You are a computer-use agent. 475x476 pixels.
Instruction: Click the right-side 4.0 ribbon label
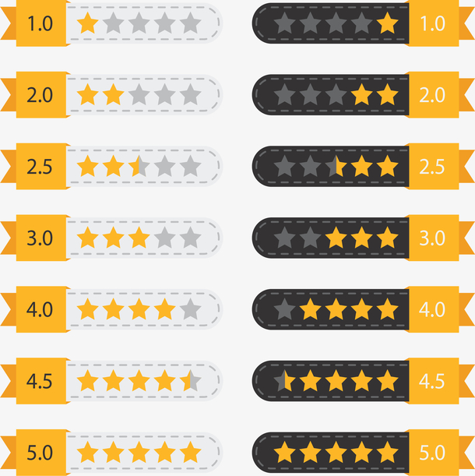pos(432,309)
